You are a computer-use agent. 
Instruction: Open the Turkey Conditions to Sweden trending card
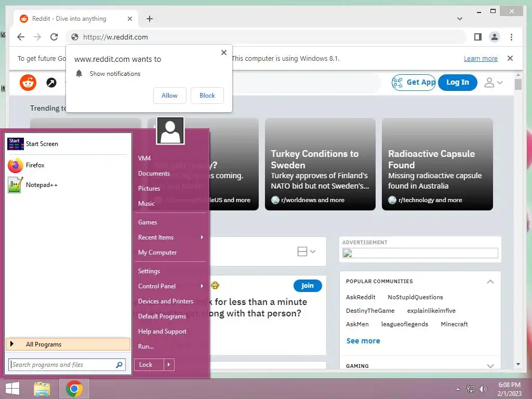coord(320,164)
